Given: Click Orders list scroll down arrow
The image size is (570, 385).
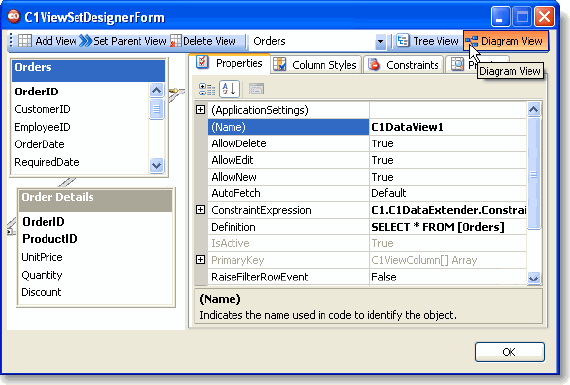Looking at the screenshot, I should [x=157, y=165].
